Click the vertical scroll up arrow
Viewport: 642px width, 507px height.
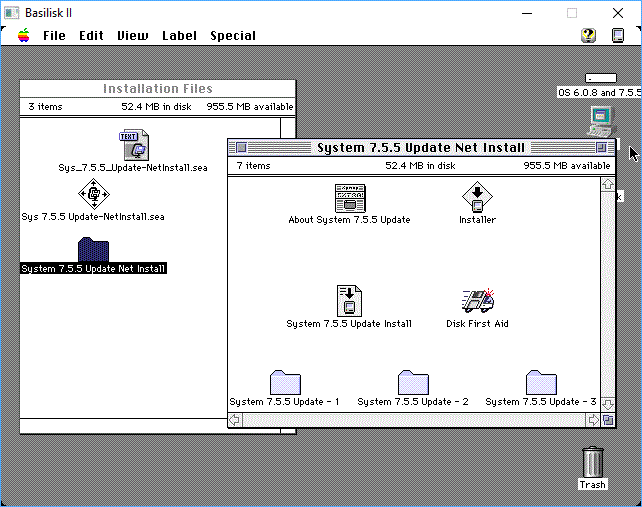tap(608, 185)
